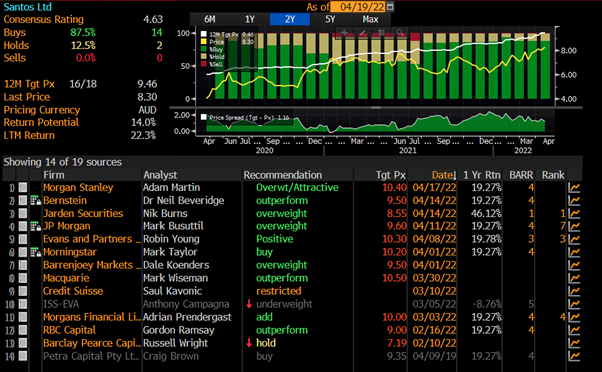The width and height of the screenshot is (602, 372).
Task: Click the green %Buy legend swatch
Action: (x=203, y=49)
